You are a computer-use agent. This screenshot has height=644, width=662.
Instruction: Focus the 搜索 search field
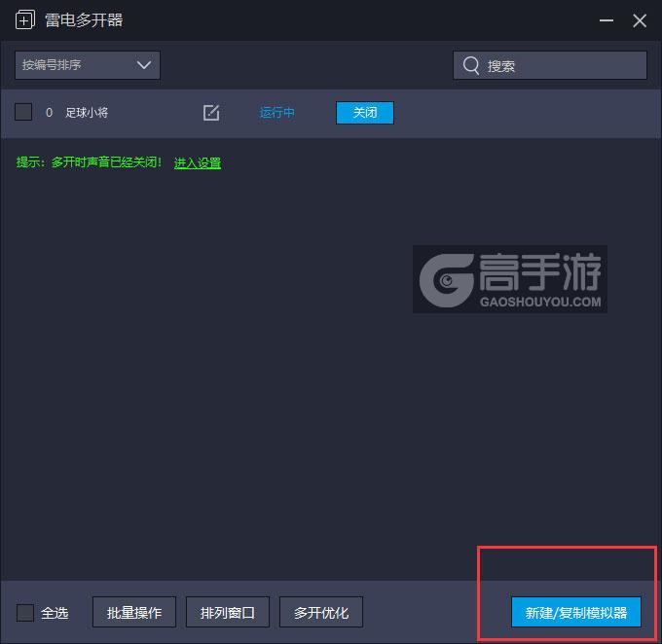[x=550, y=65]
